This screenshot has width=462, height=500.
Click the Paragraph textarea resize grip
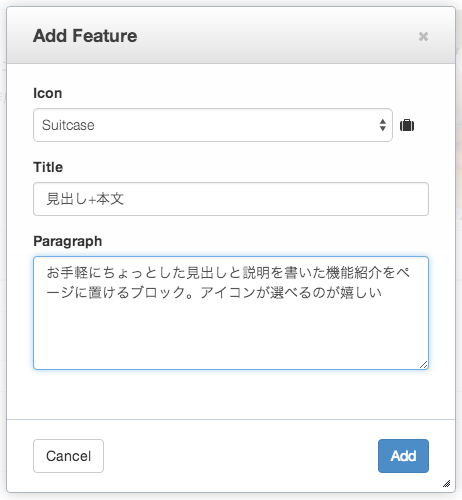coord(423,365)
